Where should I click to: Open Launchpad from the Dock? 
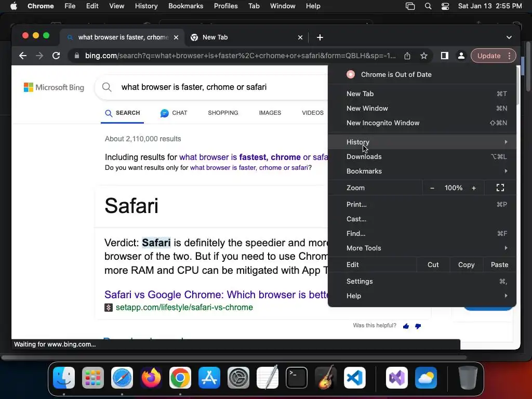click(93, 378)
